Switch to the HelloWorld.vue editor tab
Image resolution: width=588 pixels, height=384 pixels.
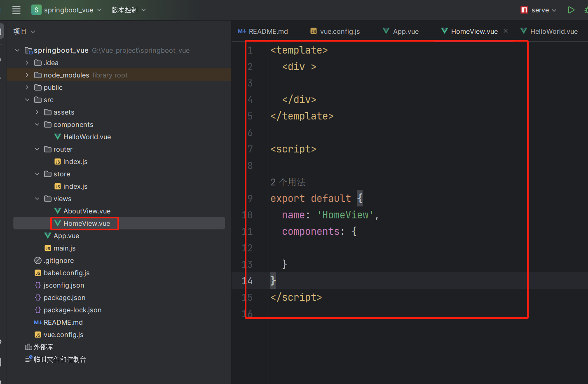[549, 31]
